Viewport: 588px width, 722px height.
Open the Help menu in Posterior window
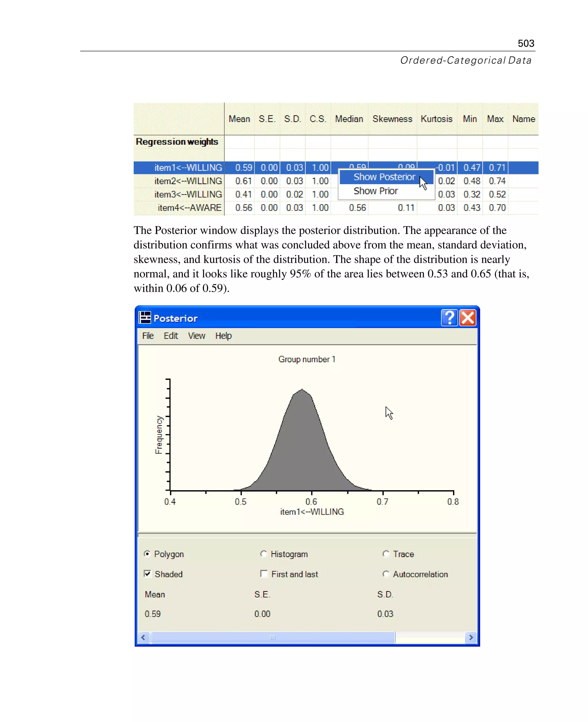[x=224, y=336]
